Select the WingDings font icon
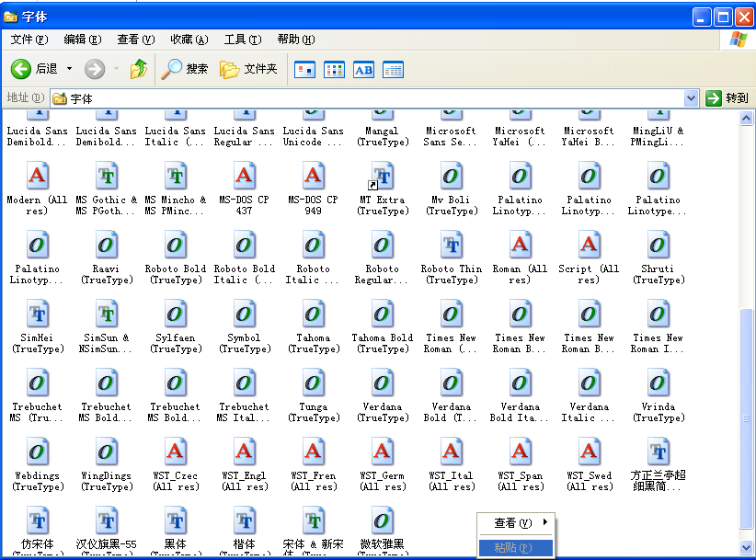Screen dimensions: 756x560 [x=106, y=452]
